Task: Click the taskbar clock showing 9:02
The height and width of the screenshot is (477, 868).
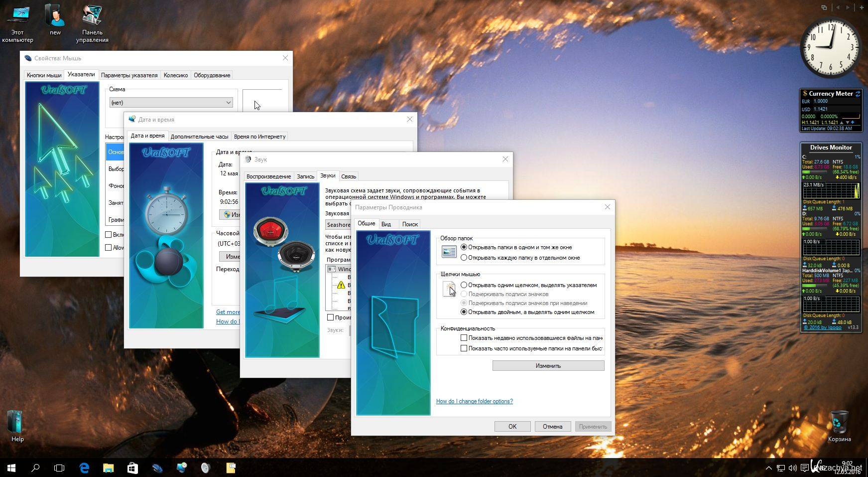Action: (x=847, y=468)
